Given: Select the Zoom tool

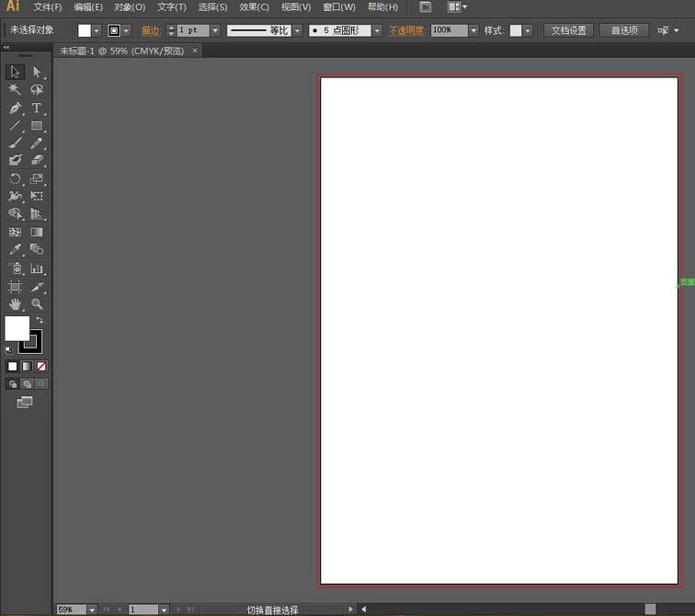Looking at the screenshot, I should pos(37,304).
